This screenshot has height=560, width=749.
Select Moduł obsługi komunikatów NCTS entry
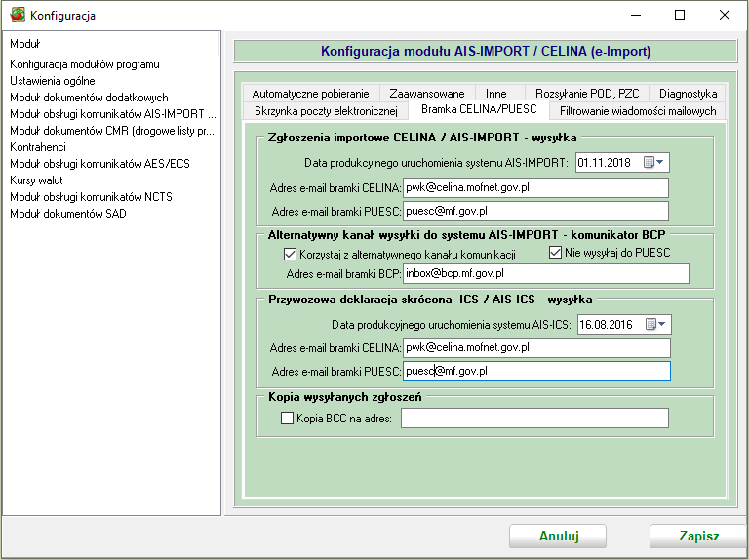91,197
